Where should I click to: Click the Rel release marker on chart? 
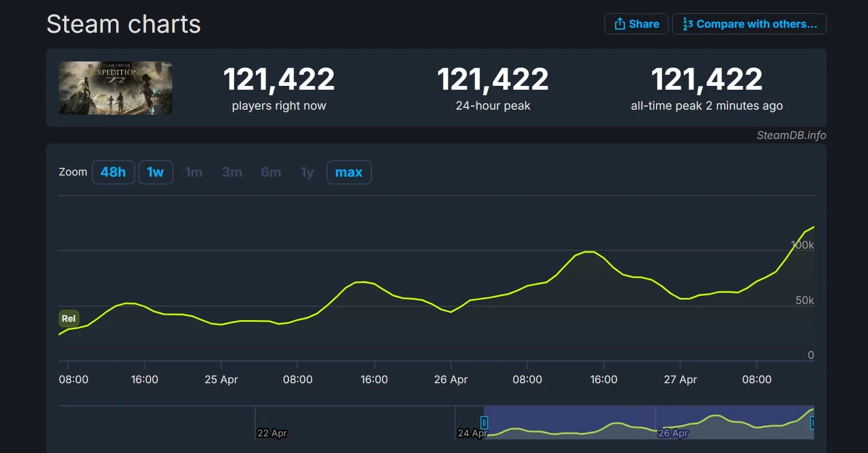point(69,318)
